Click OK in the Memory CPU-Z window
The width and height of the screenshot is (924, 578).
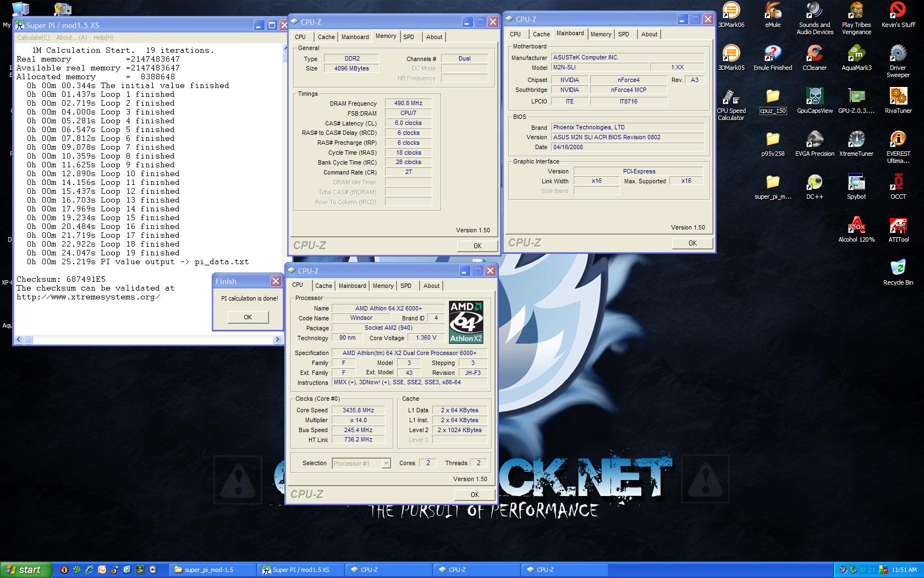(477, 246)
